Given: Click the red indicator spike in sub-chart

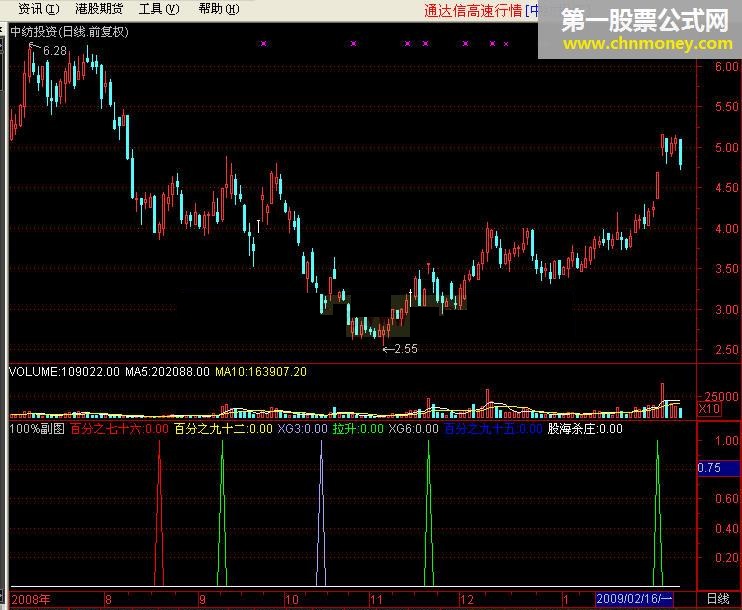Looking at the screenshot, I should 159,513.
